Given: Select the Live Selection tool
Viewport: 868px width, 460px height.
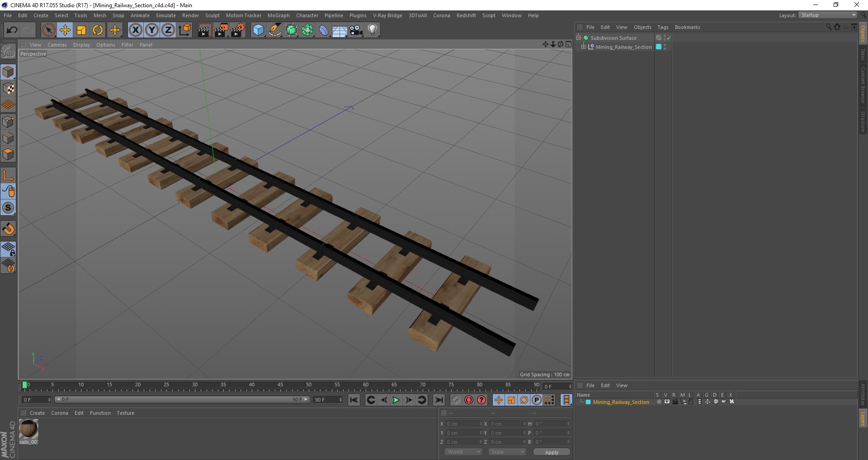Looking at the screenshot, I should tap(48, 30).
